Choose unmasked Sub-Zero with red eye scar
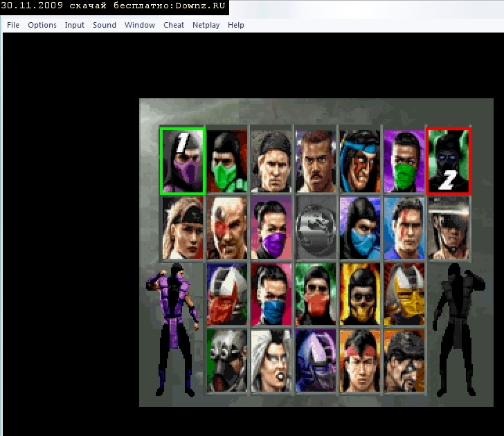Viewport: 504px width, 436px height. (404, 228)
